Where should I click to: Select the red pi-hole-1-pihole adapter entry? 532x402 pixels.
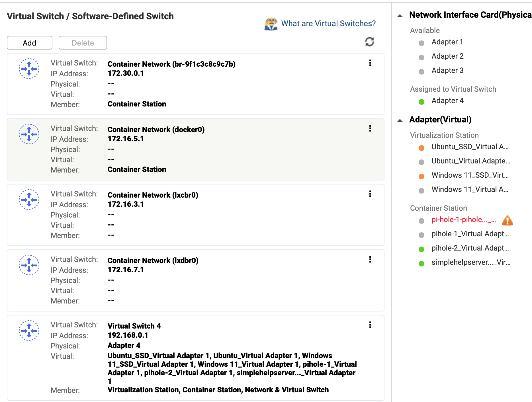[463, 220]
